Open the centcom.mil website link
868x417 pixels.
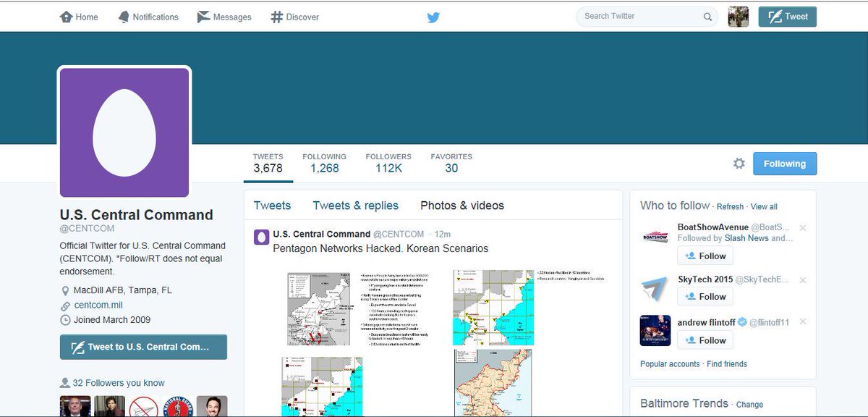tap(98, 305)
